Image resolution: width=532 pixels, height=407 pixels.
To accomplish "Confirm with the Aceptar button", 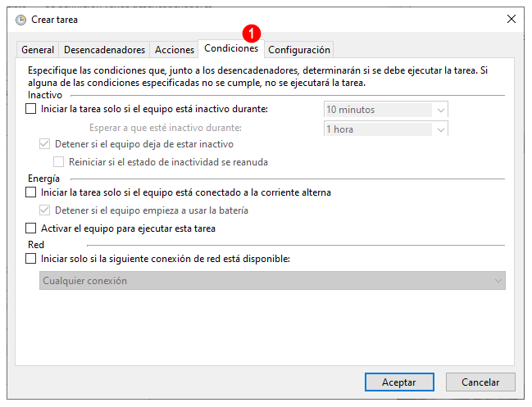I will point(399,382).
